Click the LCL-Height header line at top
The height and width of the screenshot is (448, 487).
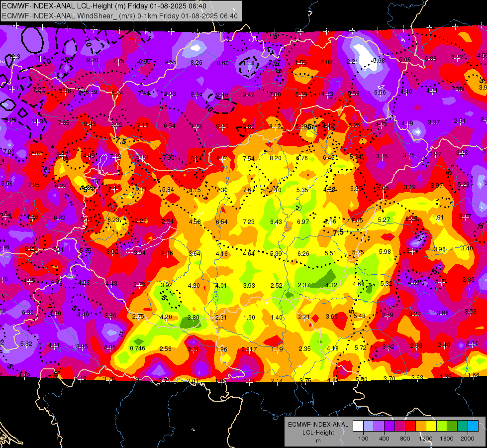[x=104, y=6]
